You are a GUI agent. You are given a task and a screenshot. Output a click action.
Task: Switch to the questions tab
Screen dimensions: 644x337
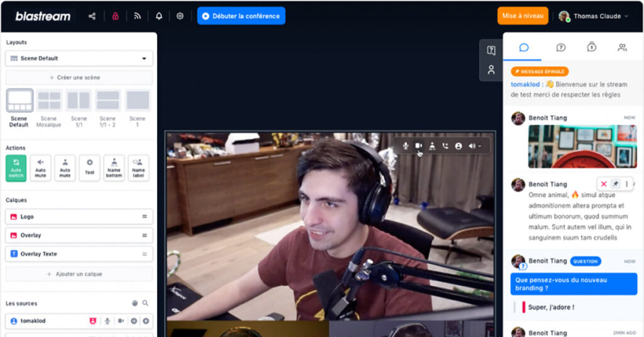560,47
